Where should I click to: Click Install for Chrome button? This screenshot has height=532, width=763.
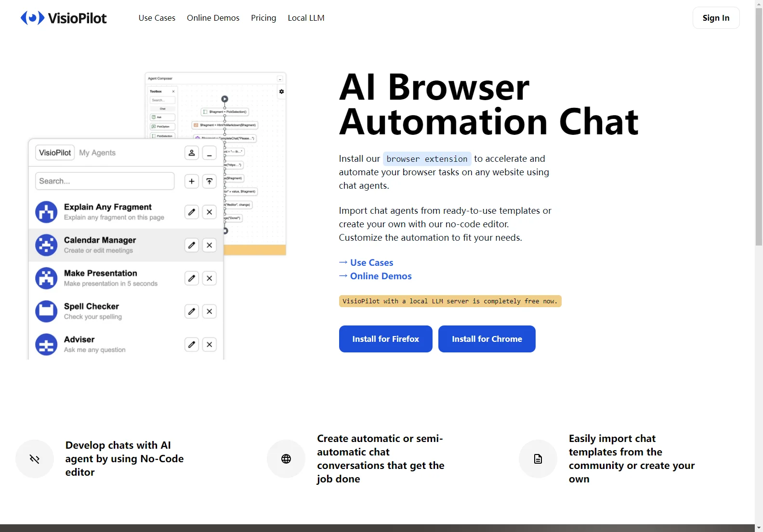(x=487, y=339)
